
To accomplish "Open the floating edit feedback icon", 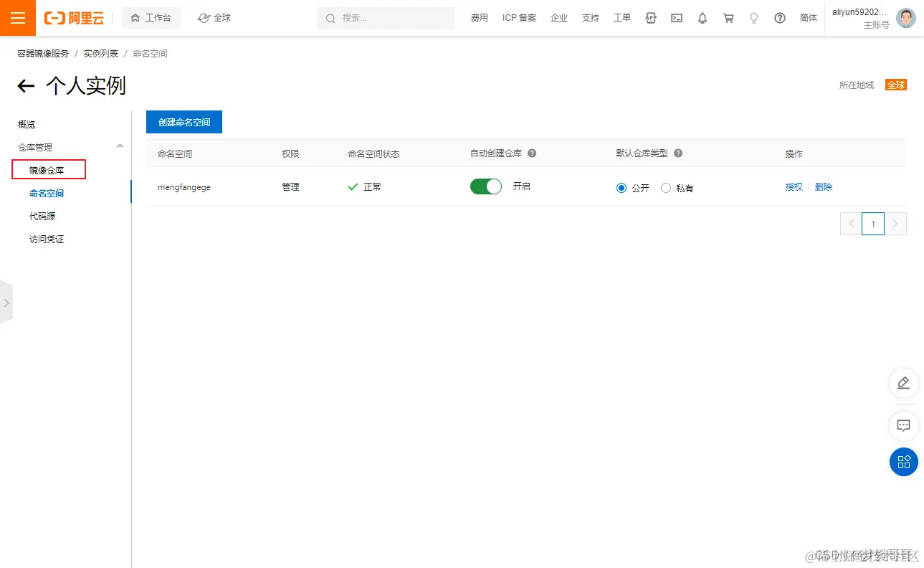I will click(x=903, y=383).
